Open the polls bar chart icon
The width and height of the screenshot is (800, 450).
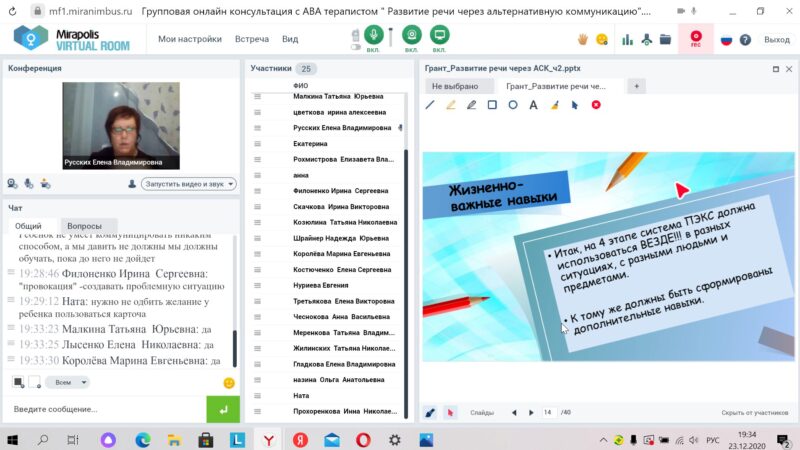pos(628,39)
